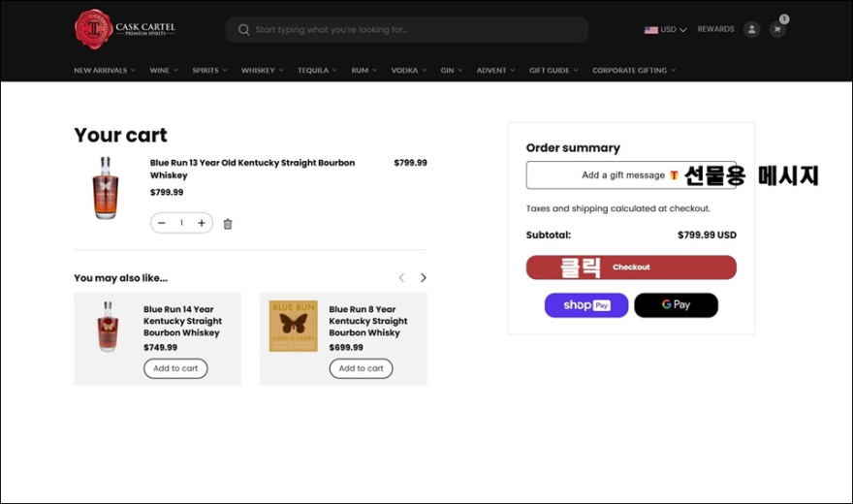853x504 pixels.
Task: Open the USD currency dropdown
Action: (x=665, y=29)
